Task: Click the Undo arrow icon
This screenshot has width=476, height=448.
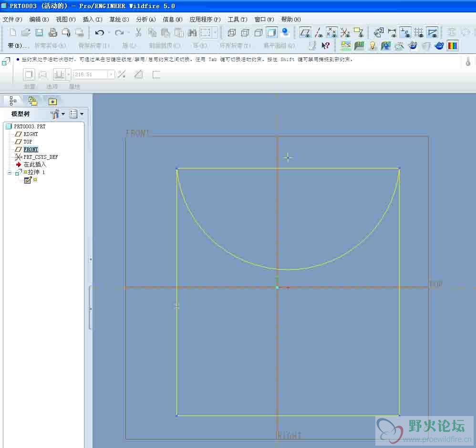Action: (99, 32)
